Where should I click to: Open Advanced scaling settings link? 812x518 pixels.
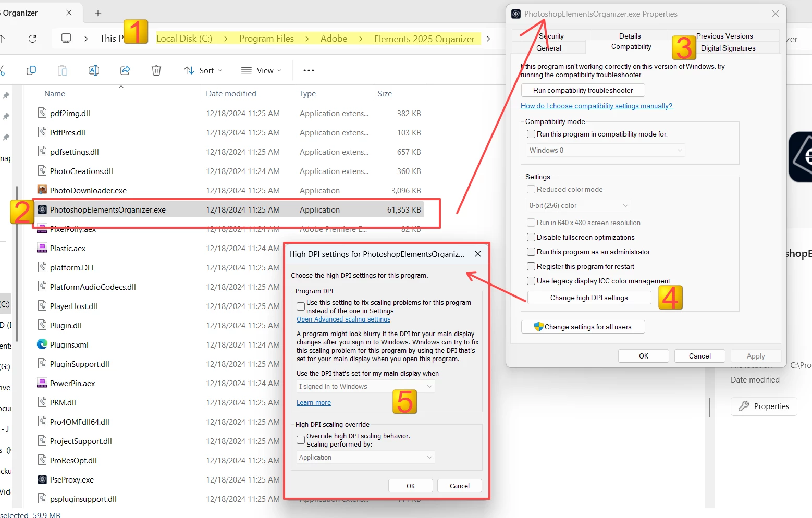[x=343, y=319]
